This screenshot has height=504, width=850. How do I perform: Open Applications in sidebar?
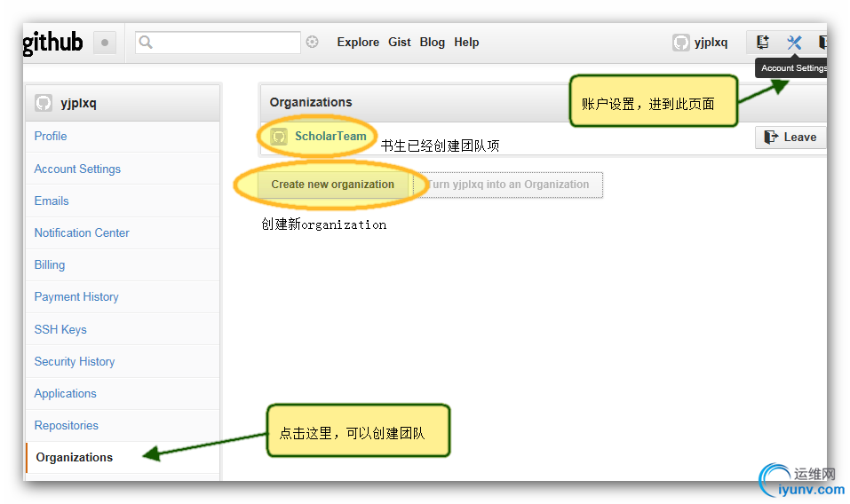point(123,394)
